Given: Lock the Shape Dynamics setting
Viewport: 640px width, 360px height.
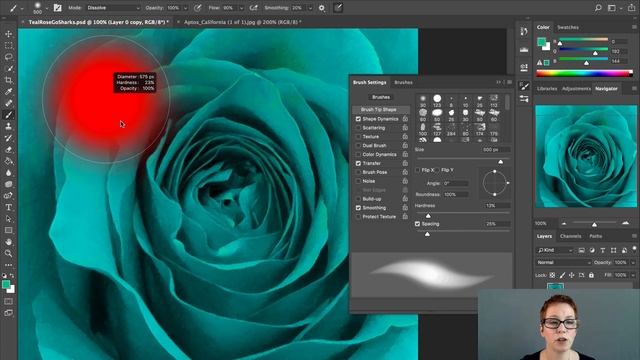Looking at the screenshot, I should point(405,119).
